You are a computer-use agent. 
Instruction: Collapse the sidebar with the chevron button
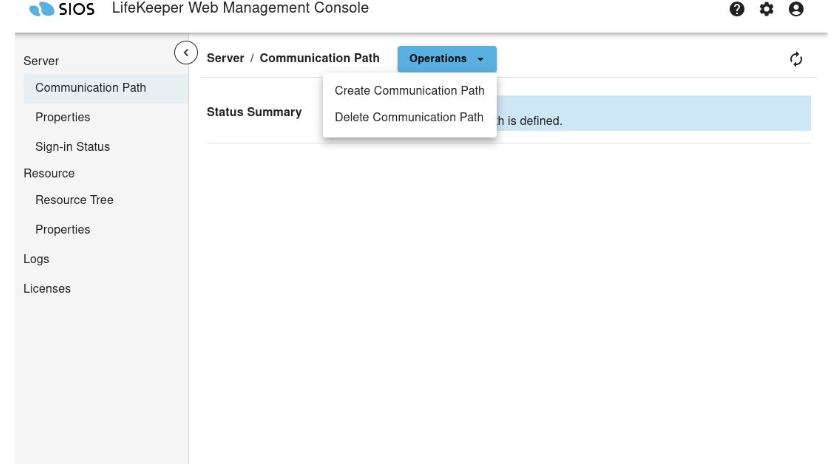coord(184,51)
